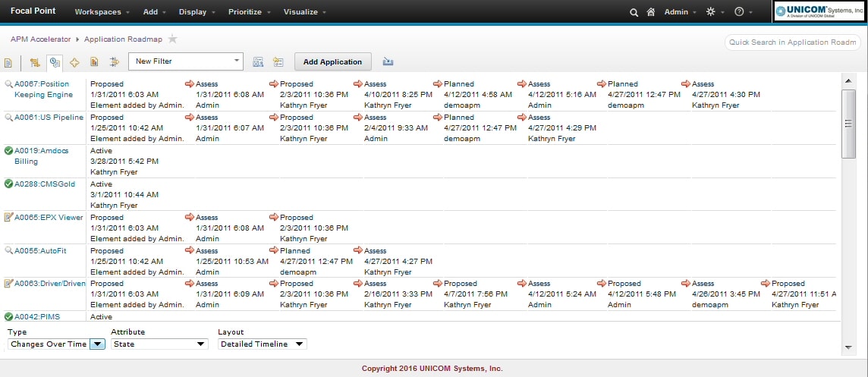Switch to the tree hierarchy view icon

35,62
